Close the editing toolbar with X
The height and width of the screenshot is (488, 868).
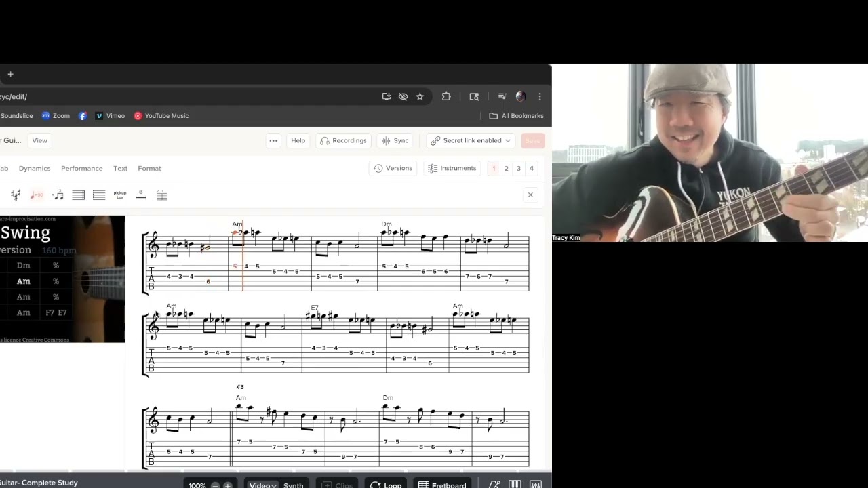530,195
